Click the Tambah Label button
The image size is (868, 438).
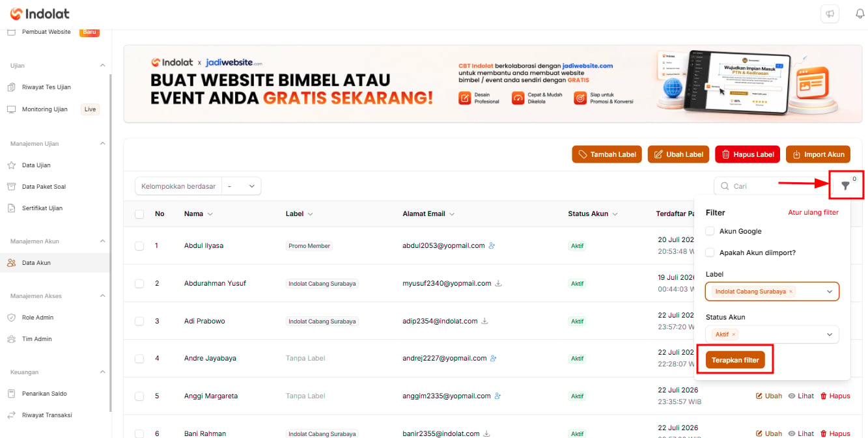click(x=607, y=154)
